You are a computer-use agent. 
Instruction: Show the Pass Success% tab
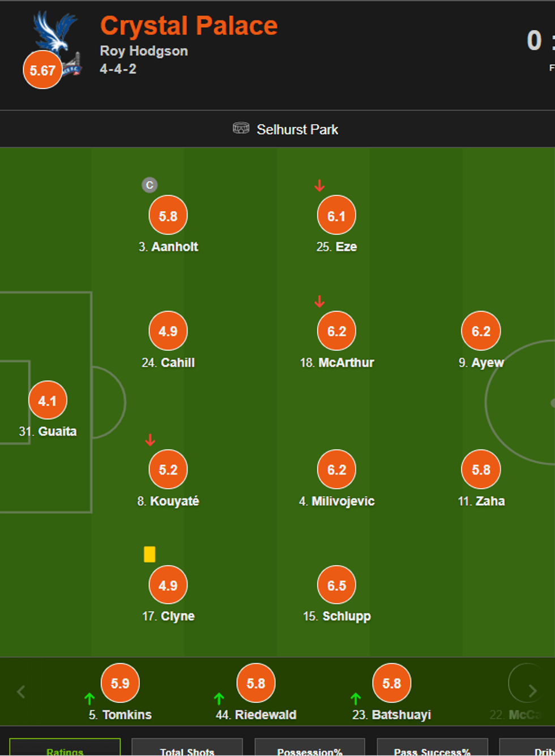click(432, 749)
